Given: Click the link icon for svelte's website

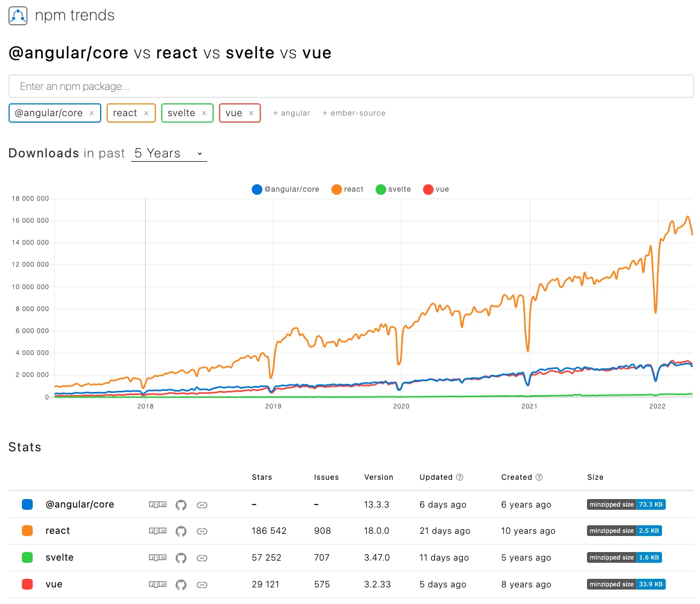Looking at the screenshot, I should point(202,557).
